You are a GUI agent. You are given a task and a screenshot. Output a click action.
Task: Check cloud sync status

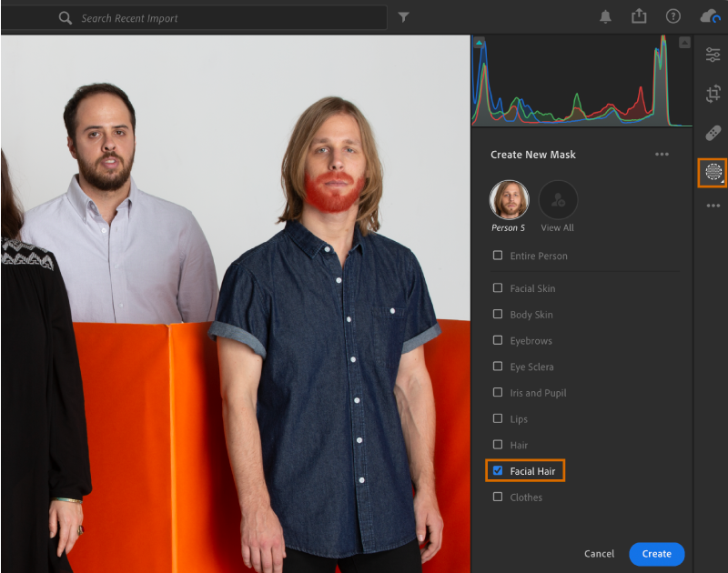[x=709, y=15]
